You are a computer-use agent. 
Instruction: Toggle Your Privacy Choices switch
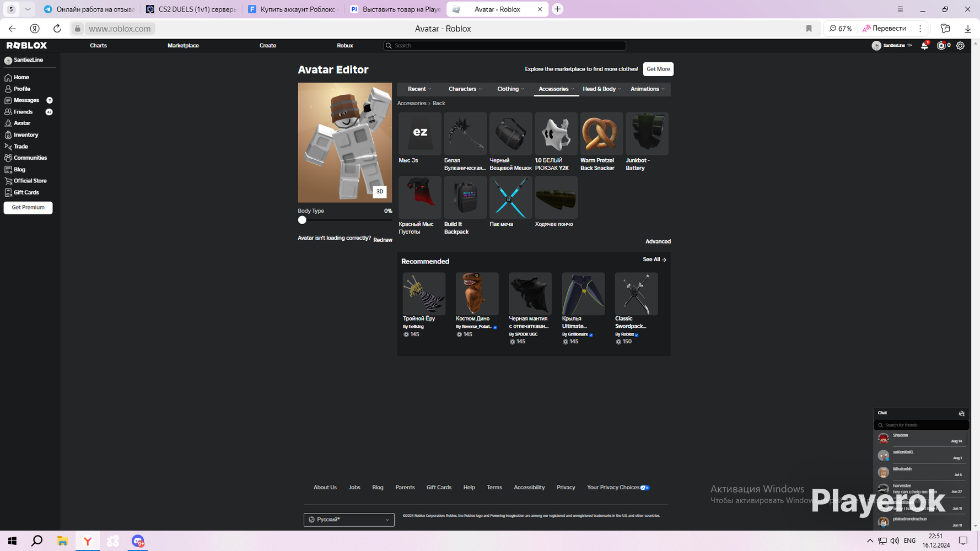click(x=645, y=488)
